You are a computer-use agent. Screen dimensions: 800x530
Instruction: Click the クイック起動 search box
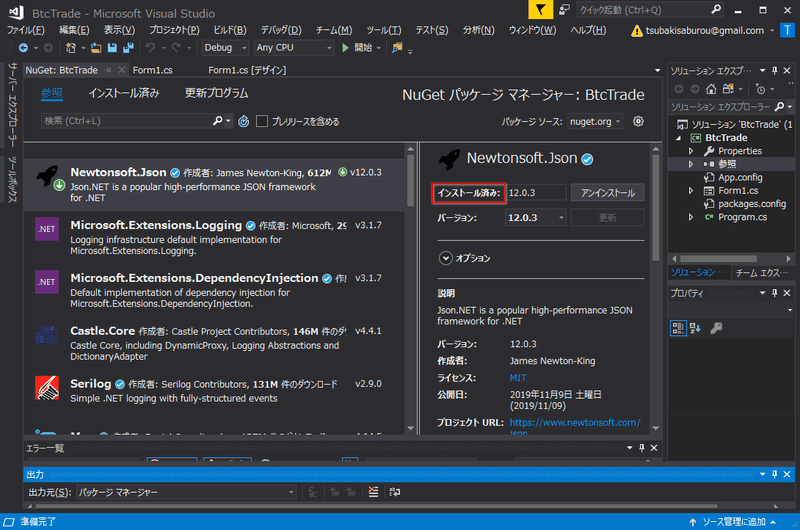tap(644, 10)
